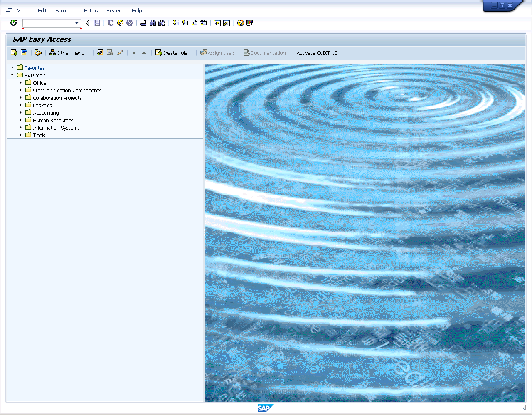Screen dimensions: 532x415
Task: Expand the Logistics folder node
Action: 20,105
